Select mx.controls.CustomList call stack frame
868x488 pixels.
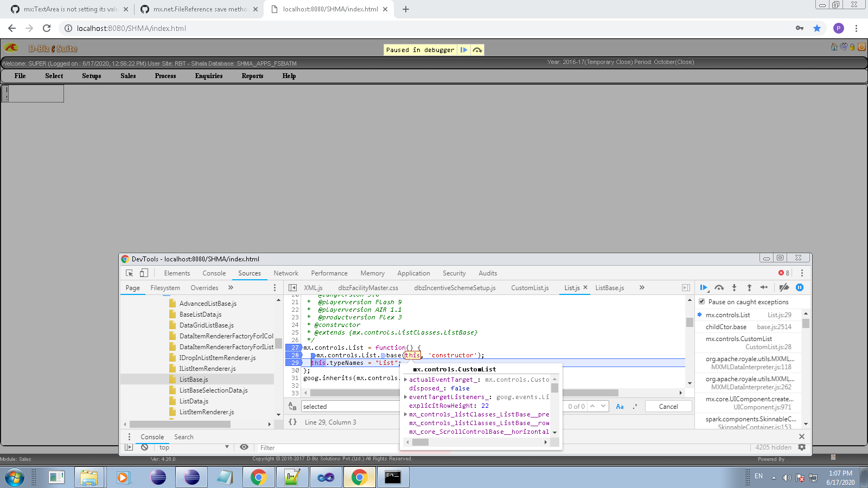point(749,343)
